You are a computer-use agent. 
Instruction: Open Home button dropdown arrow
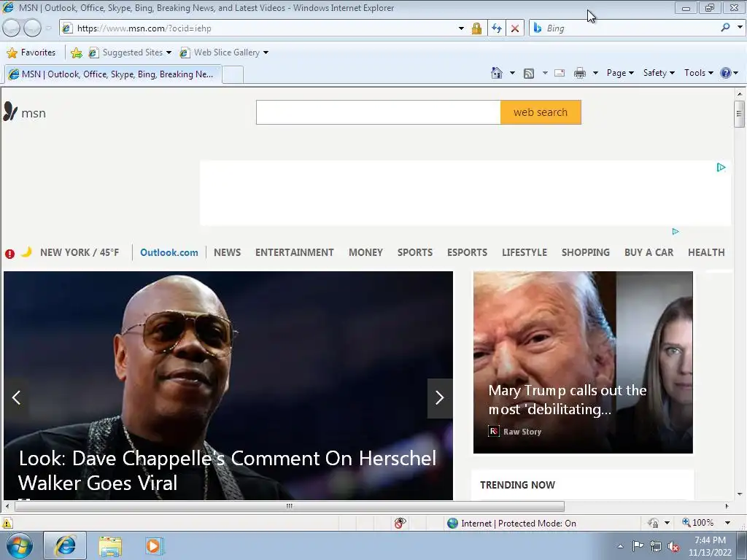[x=512, y=73]
